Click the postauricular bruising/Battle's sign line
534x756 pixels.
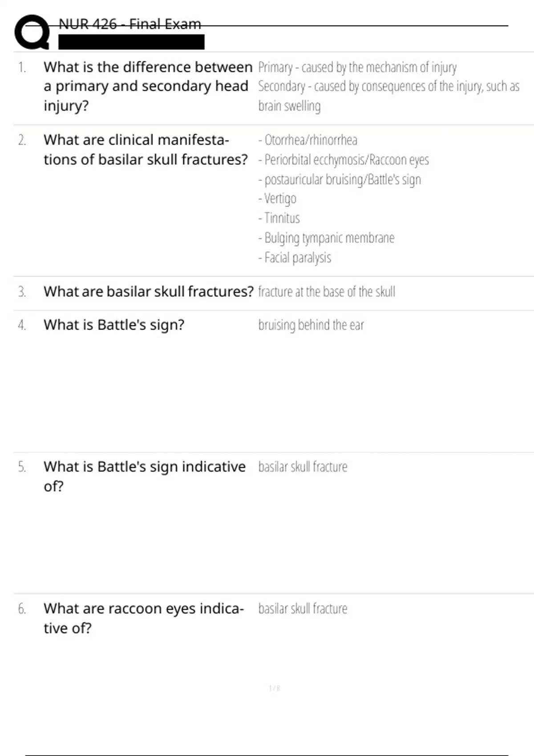pyautogui.click(x=340, y=179)
